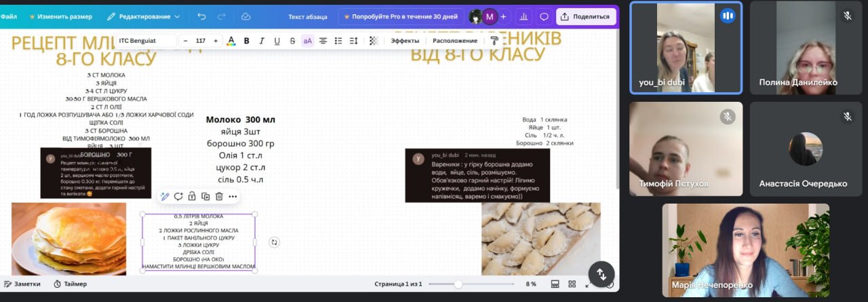The image size is (868, 302).
Task: Click the undo arrow in top bar
Action: pyautogui.click(x=201, y=16)
